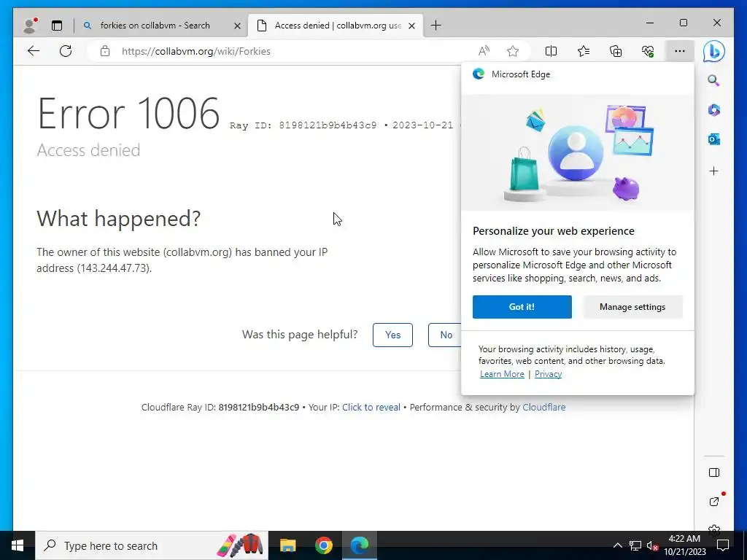The image size is (747, 560).
Task: Open the Windows Start menu
Action: [x=18, y=545]
